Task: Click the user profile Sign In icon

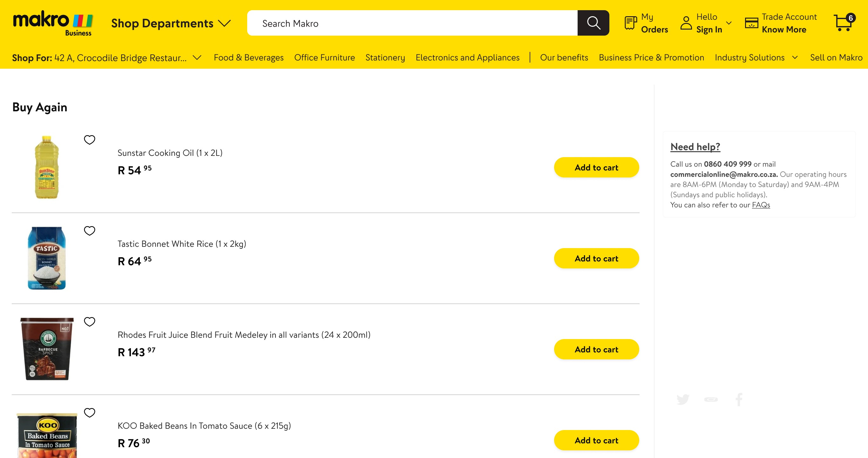Action: click(686, 23)
